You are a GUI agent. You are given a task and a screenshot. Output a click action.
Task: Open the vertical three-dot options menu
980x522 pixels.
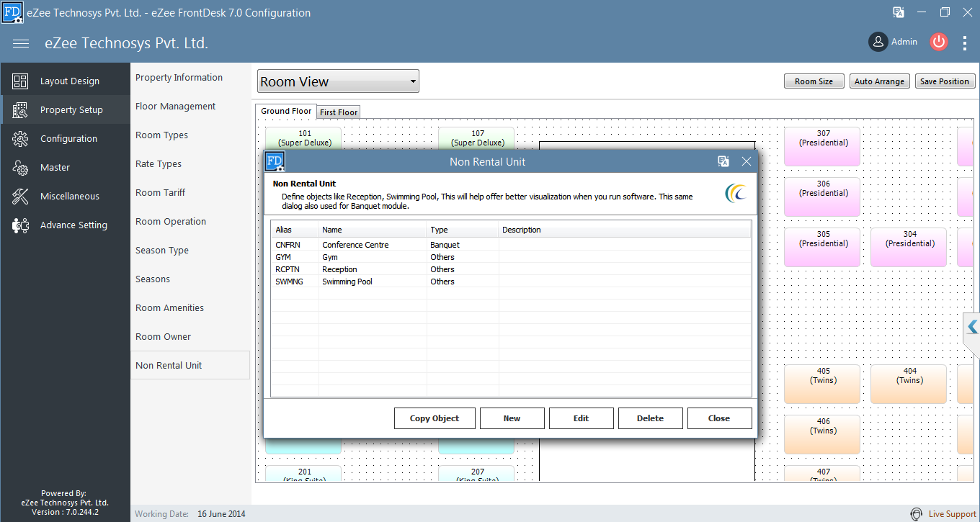pos(966,42)
